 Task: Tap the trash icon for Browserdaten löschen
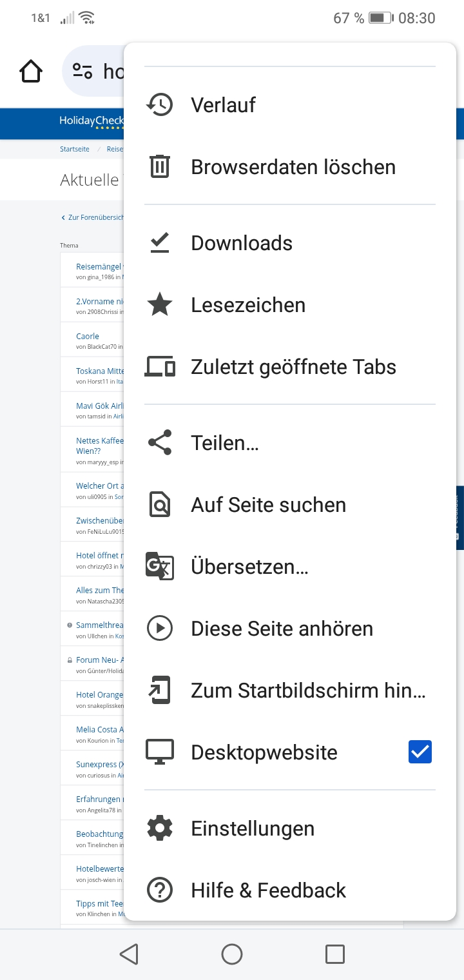point(160,166)
